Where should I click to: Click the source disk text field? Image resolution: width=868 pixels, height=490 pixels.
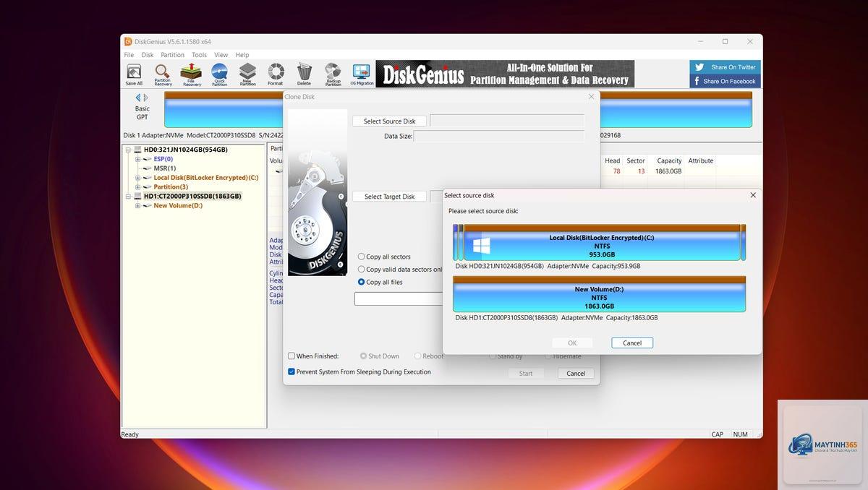[506, 121]
